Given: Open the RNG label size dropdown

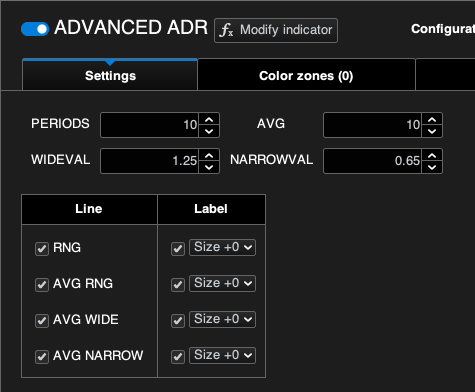Looking at the screenshot, I should (x=222, y=247).
